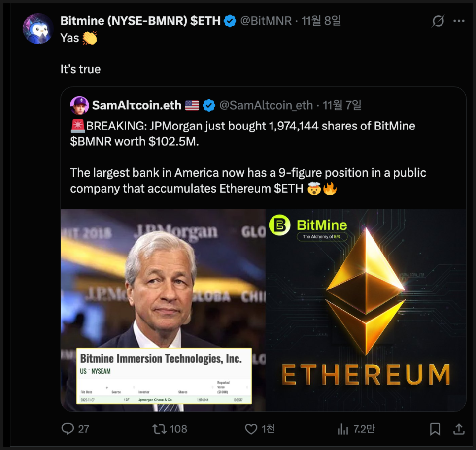The width and height of the screenshot is (476, 450).
Task: Click the repost icon showing 108
Action: [160, 429]
